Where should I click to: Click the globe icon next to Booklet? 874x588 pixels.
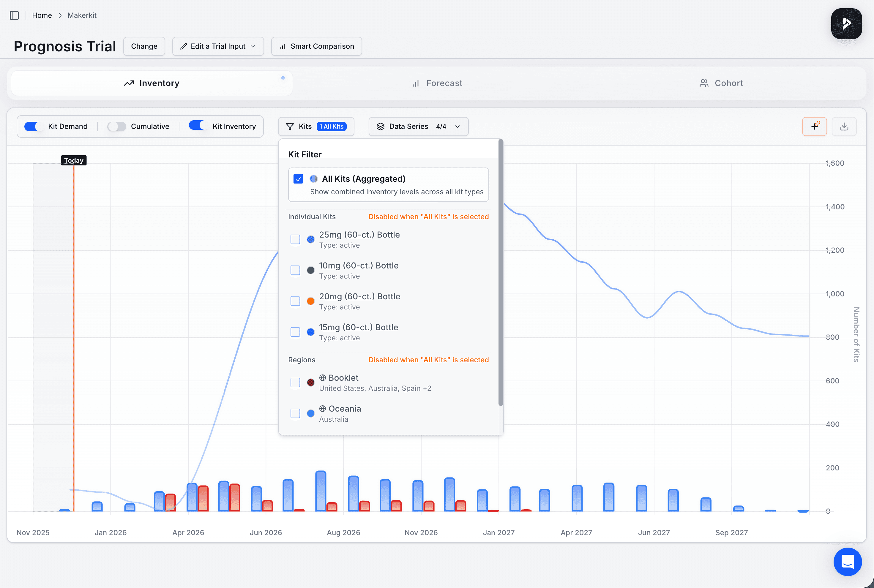pyautogui.click(x=323, y=378)
